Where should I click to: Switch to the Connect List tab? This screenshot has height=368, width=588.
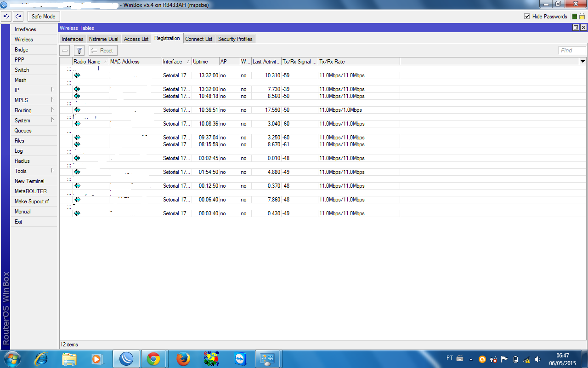tap(199, 39)
